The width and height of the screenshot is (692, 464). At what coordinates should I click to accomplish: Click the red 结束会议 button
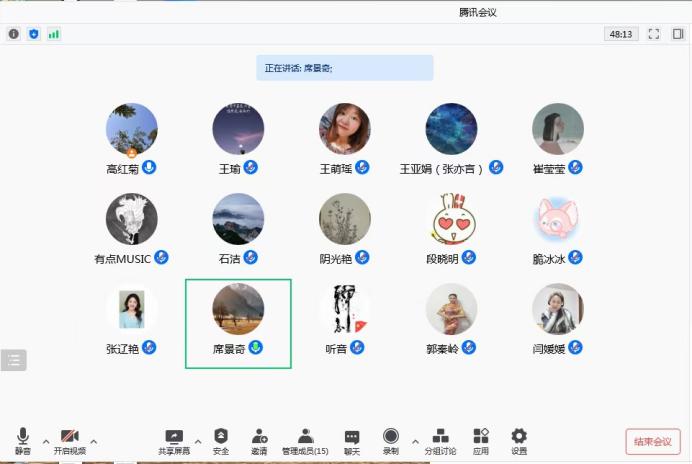click(653, 441)
